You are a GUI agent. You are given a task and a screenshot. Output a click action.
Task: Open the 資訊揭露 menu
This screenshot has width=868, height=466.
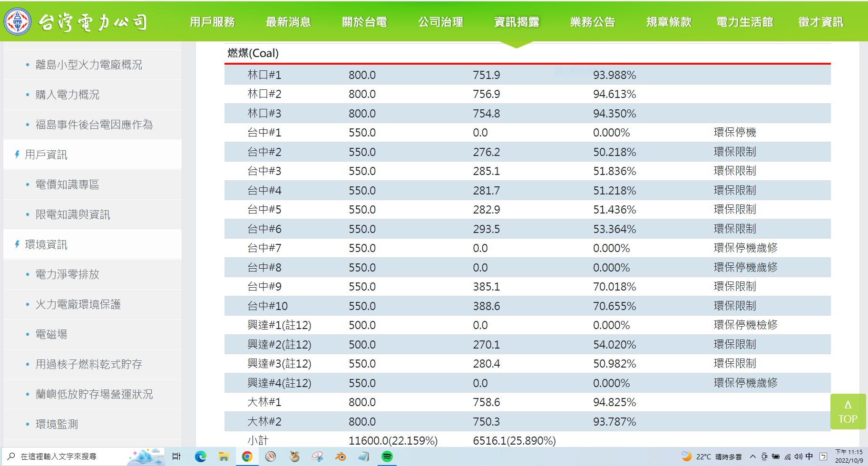pos(517,22)
